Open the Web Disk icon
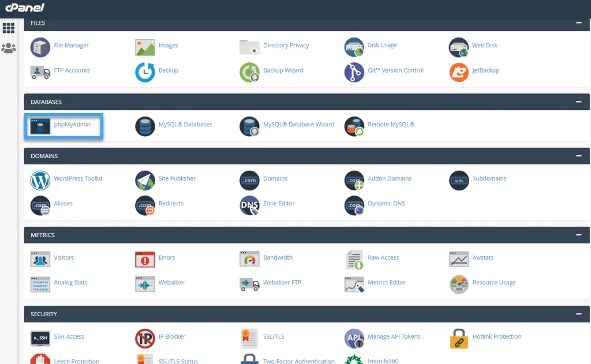 click(459, 47)
